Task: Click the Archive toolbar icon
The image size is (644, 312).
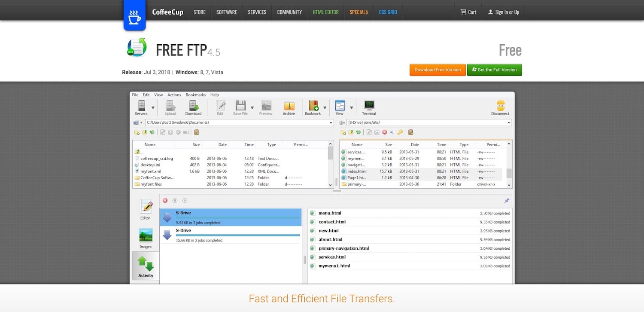Action: (289, 107)
